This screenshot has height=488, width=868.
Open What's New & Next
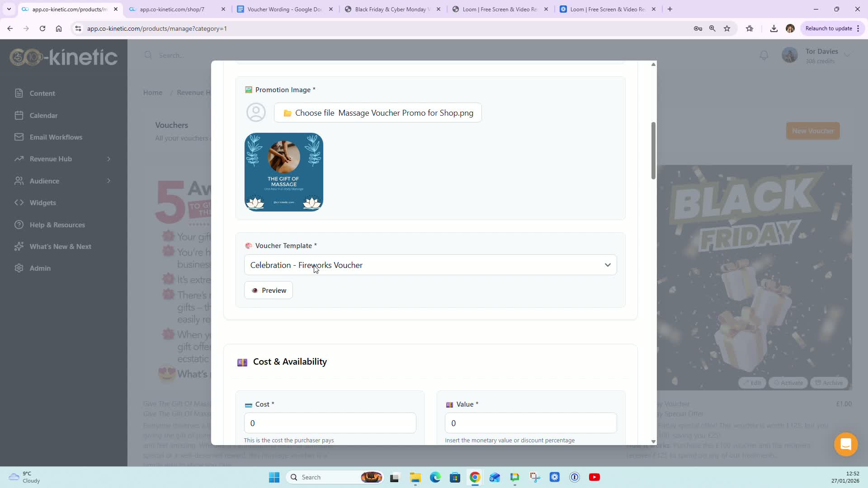60,247
